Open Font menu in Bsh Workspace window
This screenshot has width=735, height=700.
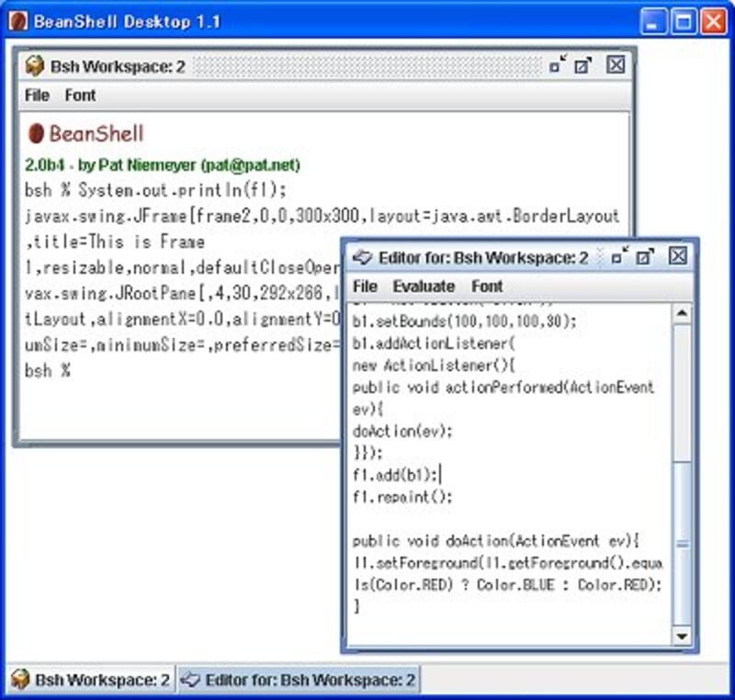[80, 96]
